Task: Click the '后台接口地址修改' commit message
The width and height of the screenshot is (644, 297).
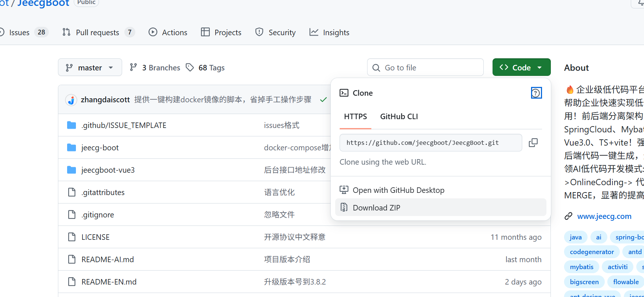Action: click(295, 170)
